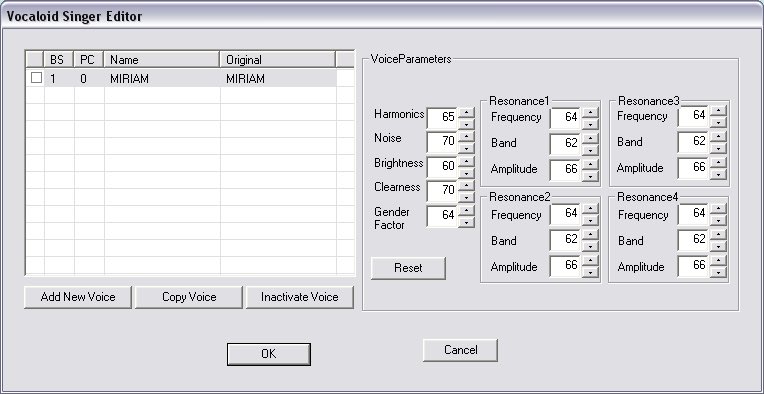Click the BS column header
The width and height of the screenshot is (764, 394).
coord(59,59)
